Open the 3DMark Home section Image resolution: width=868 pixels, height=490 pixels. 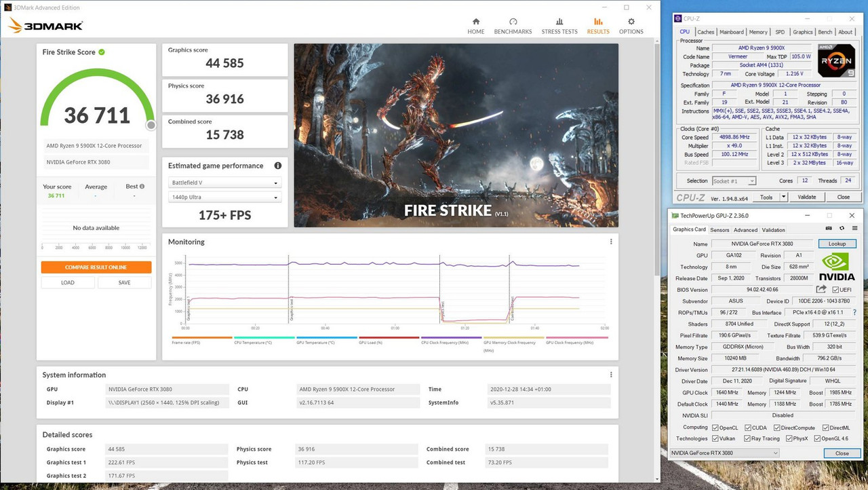pos(475,26)
